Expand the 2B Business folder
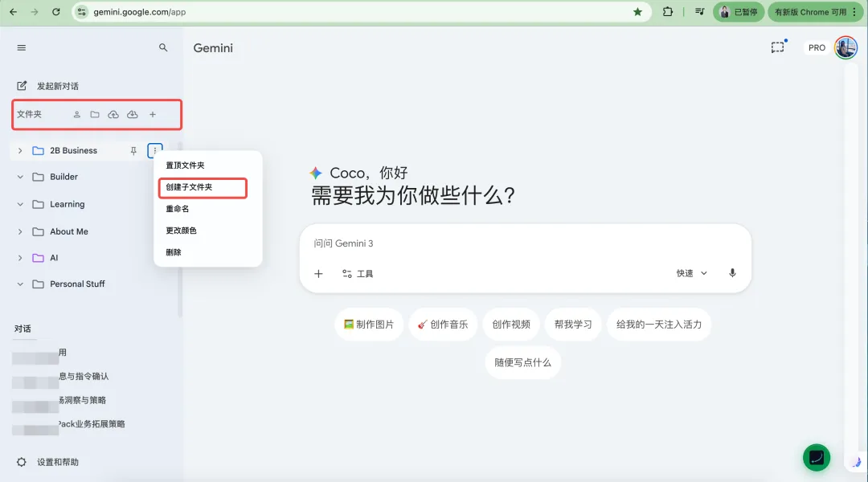 20,150
